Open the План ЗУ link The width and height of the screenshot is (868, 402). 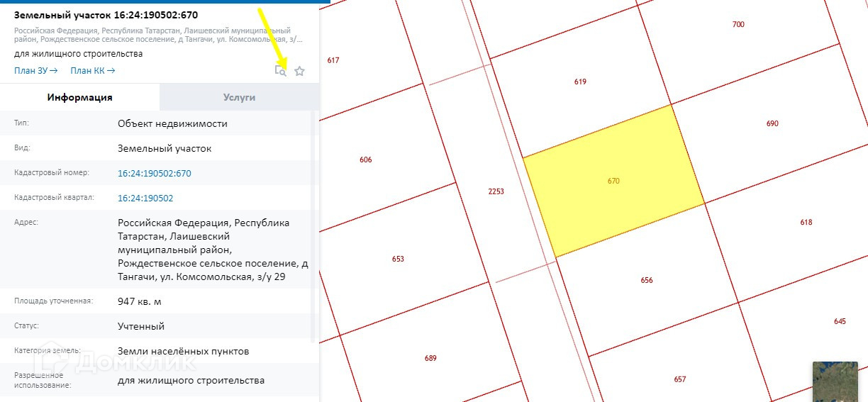tap(36, 70)
